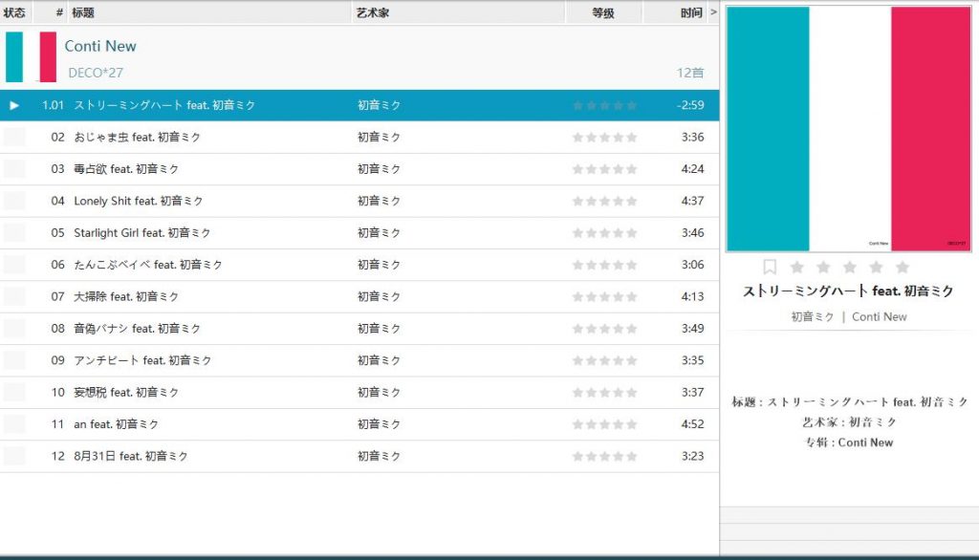Sort by the 艺术家 column header
The height and width of the screenshot is (560, 979).
(373, 12)
